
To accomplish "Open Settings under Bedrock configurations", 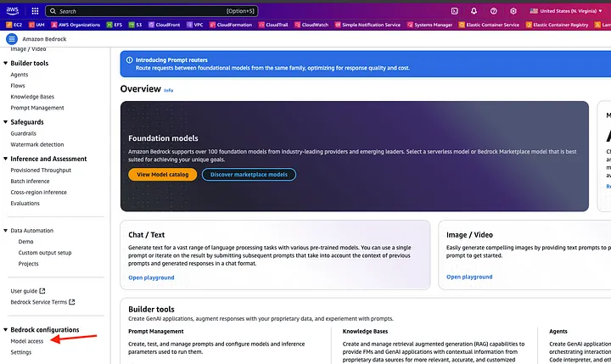I will pos(21,352).
